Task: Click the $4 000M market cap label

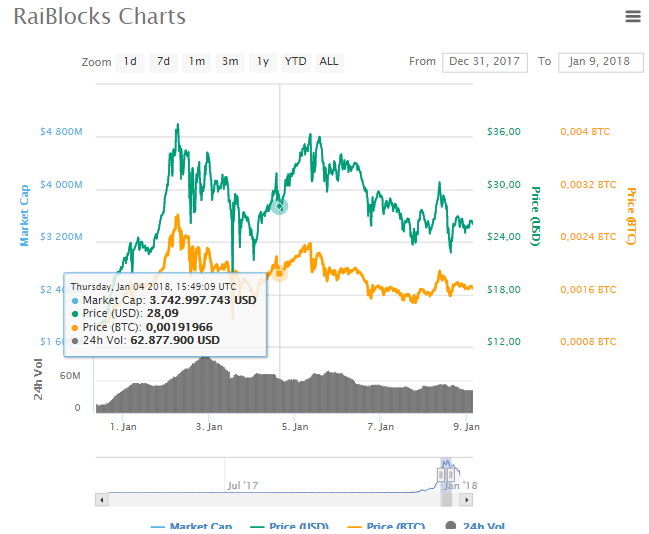Action: click(x=61, y=185)
